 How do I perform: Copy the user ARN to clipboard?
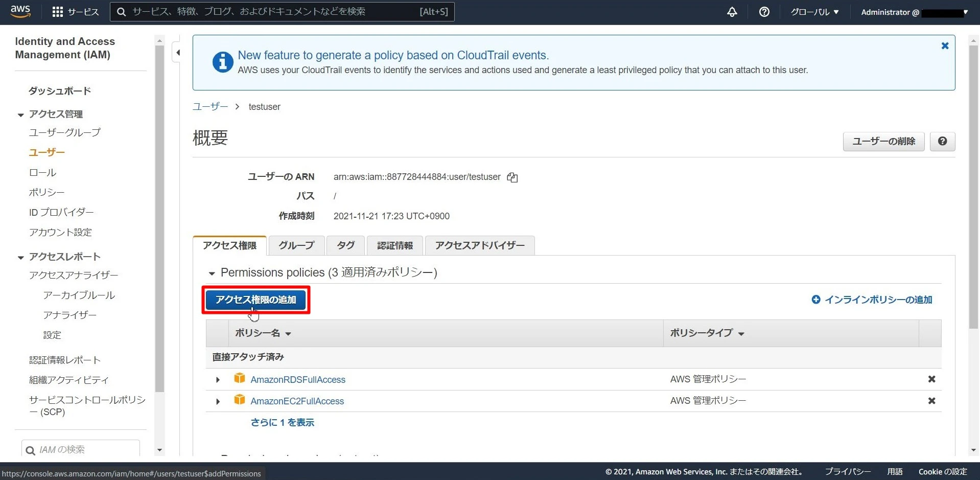click(512, 177)
